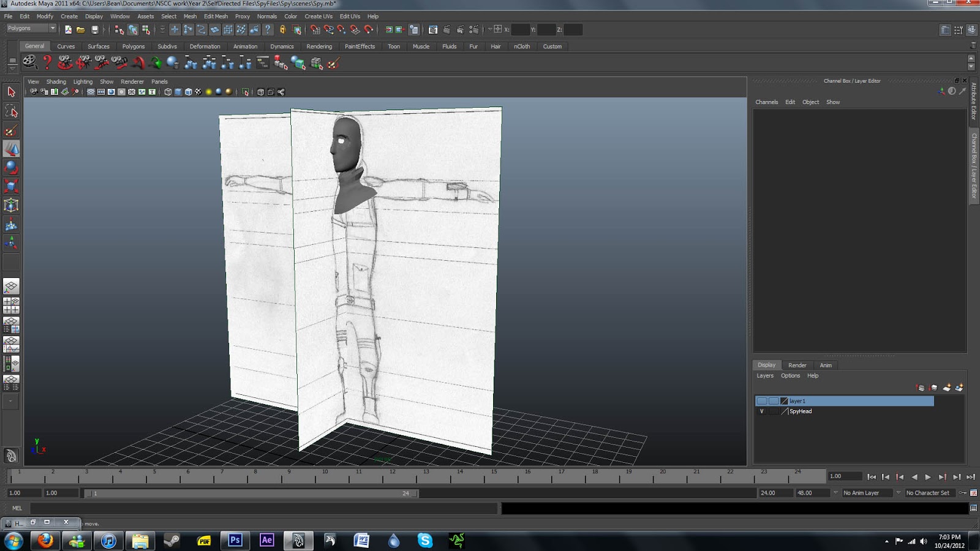980x551 pixels.
Task: Create a new empty display layer
Action: (946, 388)
